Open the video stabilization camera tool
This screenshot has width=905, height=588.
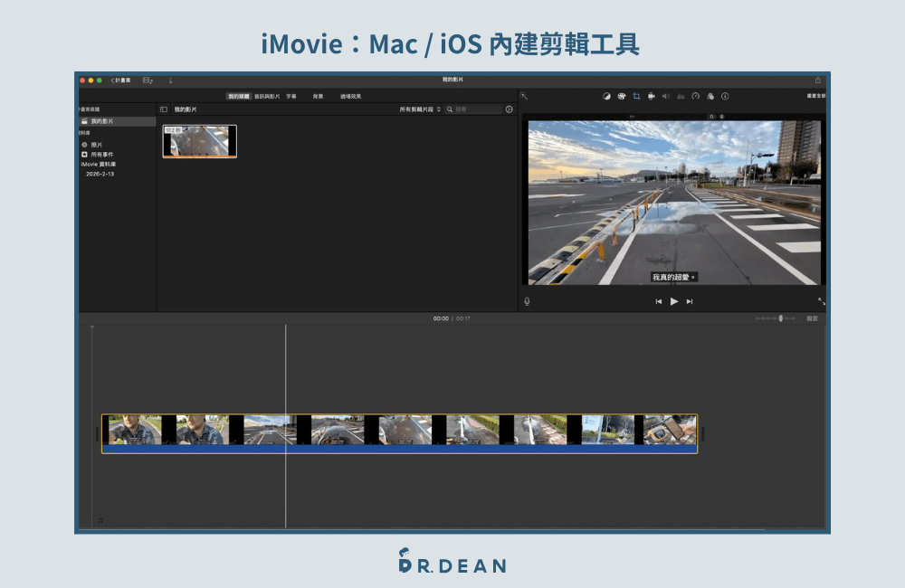tap(651, 97)
